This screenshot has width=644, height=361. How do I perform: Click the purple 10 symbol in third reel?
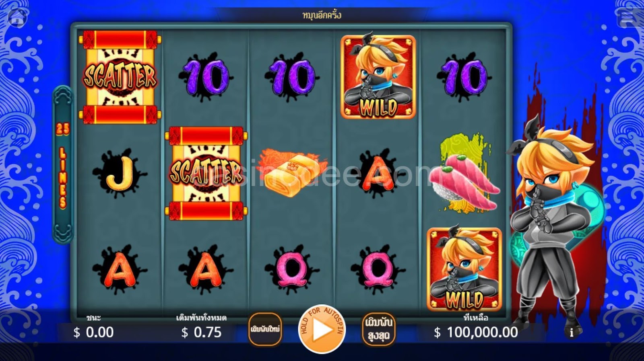pyautogui.click(x=293, y=77)
